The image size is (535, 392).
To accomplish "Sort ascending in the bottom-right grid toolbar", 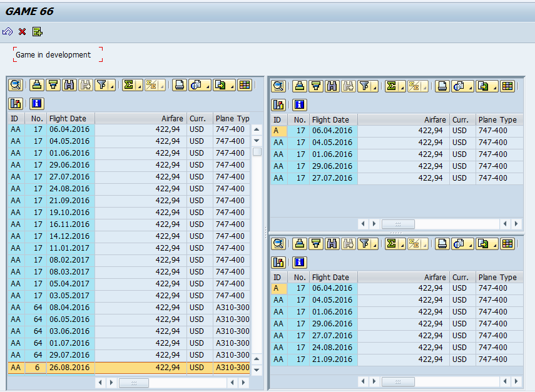I will click(300, 244).
